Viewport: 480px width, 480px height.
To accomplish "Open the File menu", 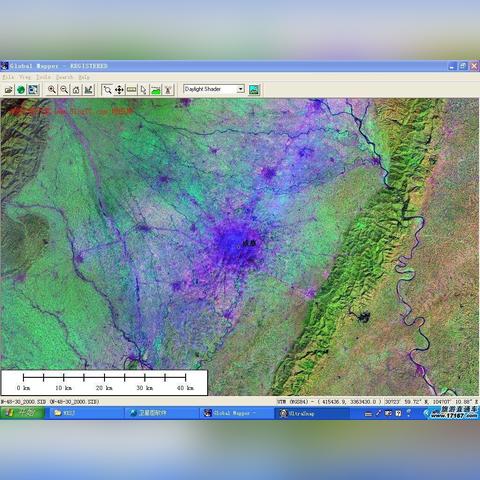I will (x=8, y=77).
